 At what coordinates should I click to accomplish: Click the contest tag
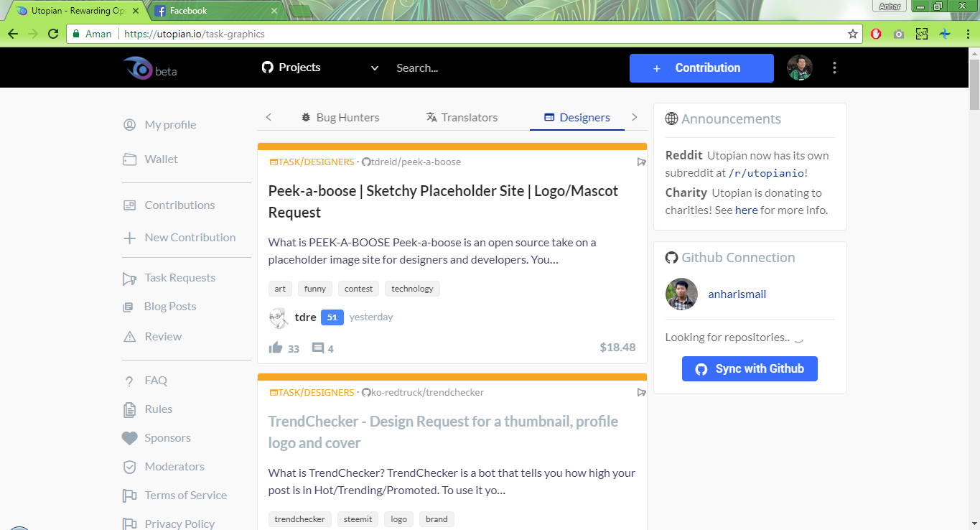point(358,289)
